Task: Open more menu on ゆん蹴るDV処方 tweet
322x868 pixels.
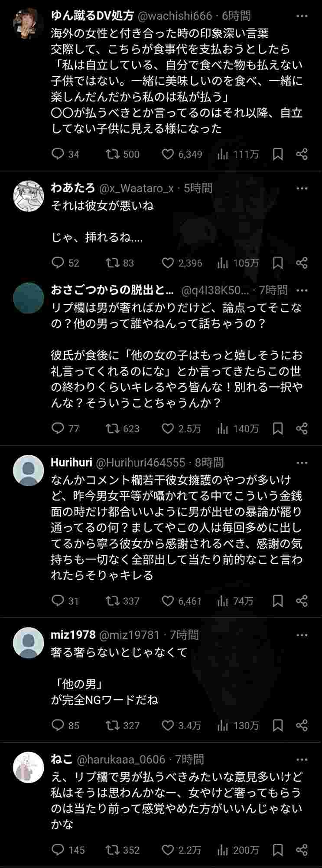Action: point(302,16)
